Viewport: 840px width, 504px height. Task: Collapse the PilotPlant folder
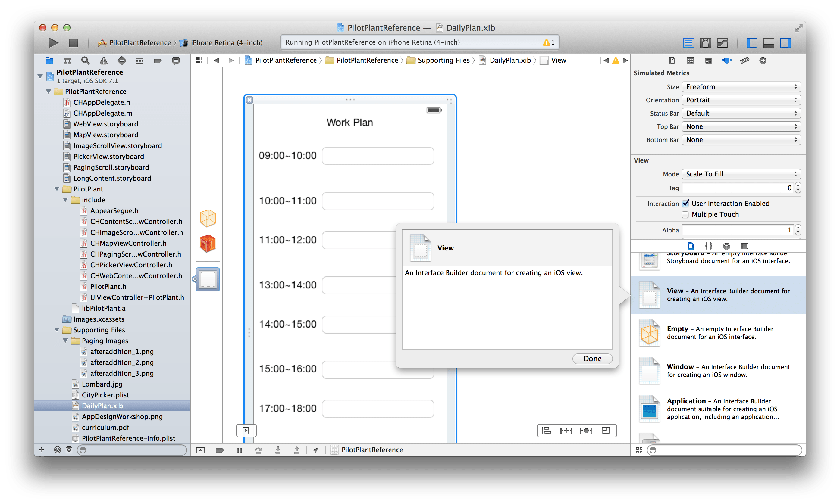[x=57, y=189]
